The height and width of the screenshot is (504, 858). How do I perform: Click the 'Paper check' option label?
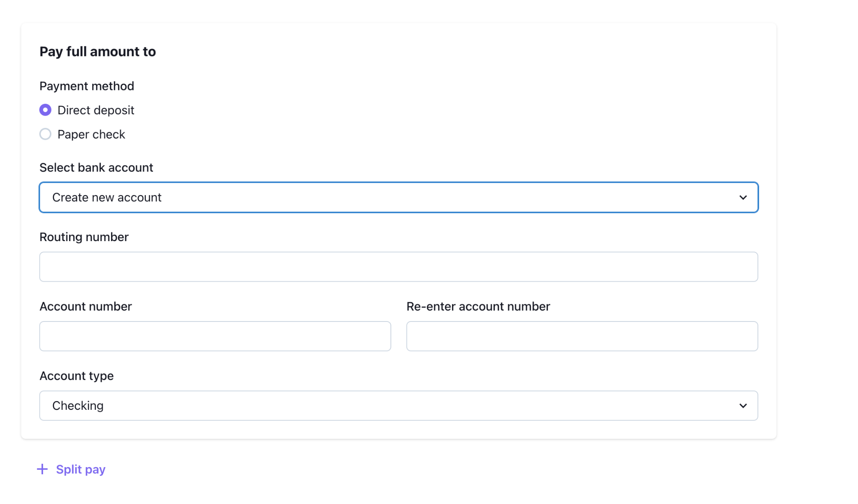(x=91, y=134)
